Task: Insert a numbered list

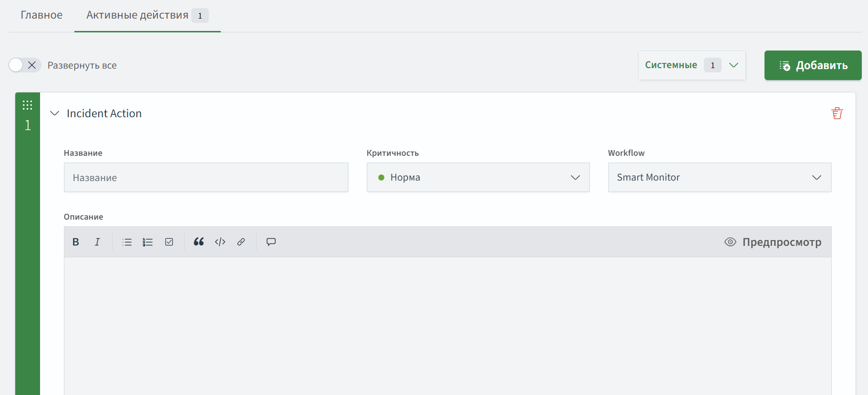Action: [x=148, y=242]
